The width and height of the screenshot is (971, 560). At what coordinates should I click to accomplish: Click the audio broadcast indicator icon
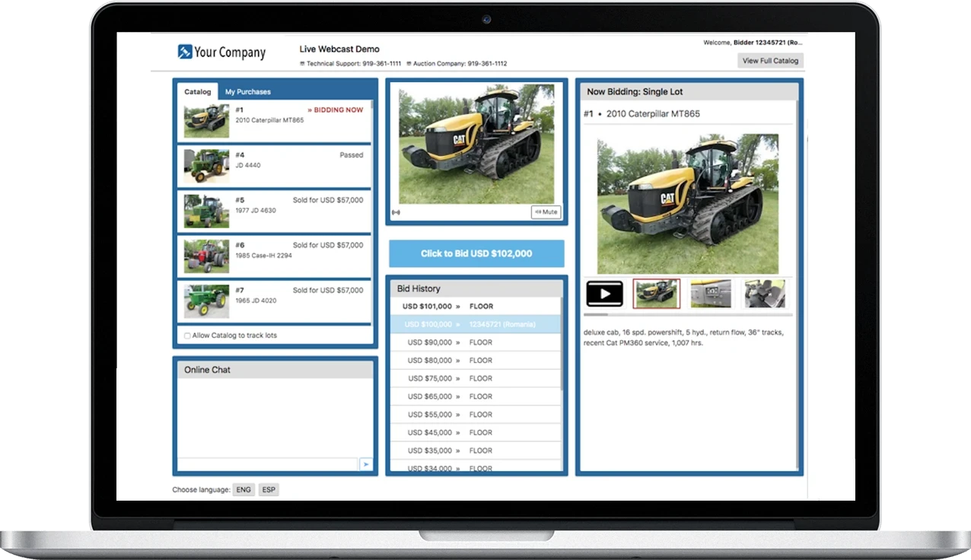pos(396,212)
